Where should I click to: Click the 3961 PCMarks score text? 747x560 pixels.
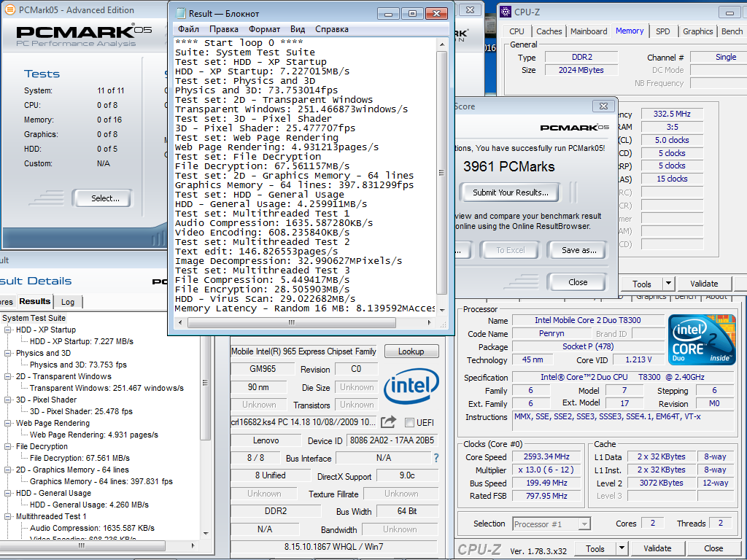pos(508,167)
